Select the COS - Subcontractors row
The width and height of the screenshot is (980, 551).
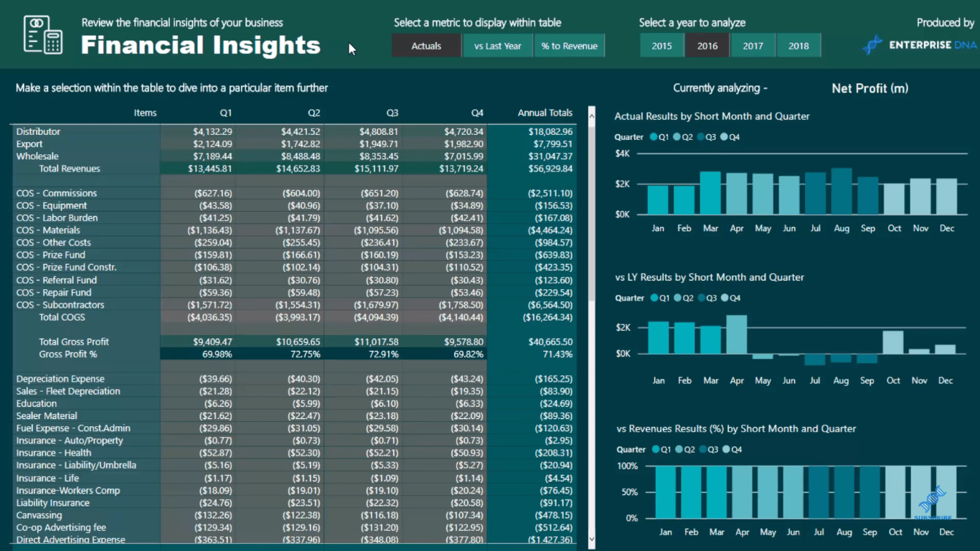point(294,305)
